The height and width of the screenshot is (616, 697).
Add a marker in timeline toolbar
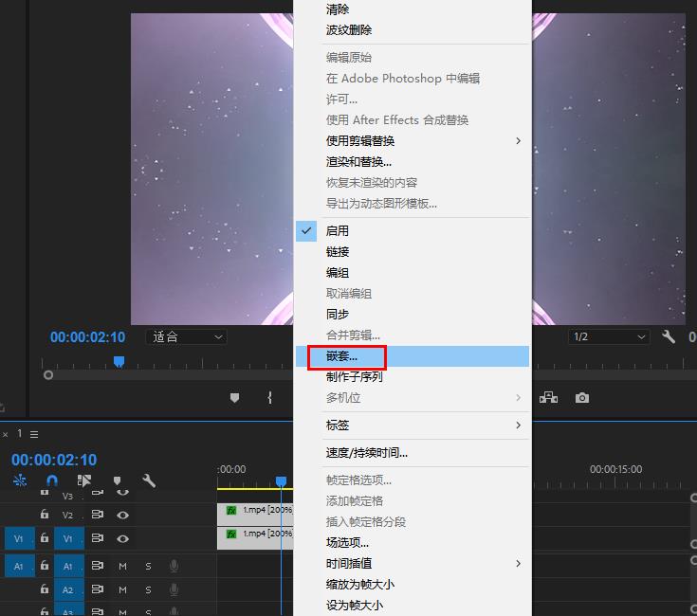pyautogui.click(x=117, y=480)
